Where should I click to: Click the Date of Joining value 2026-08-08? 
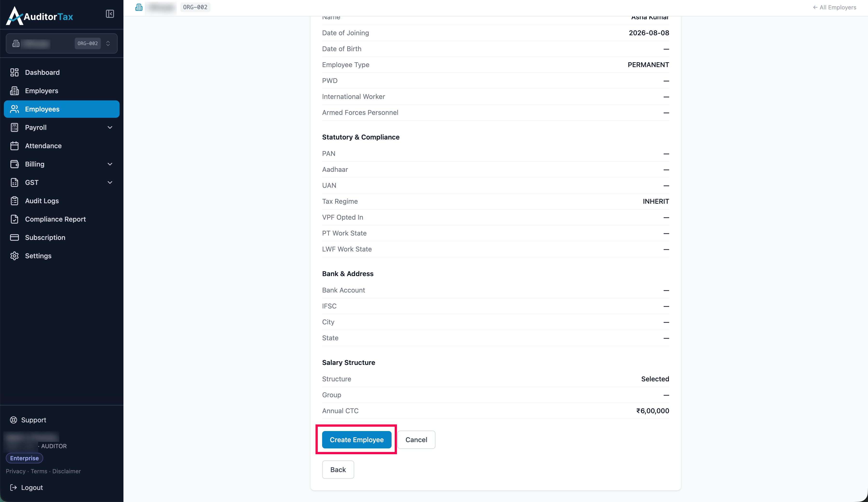click(649, 33)
